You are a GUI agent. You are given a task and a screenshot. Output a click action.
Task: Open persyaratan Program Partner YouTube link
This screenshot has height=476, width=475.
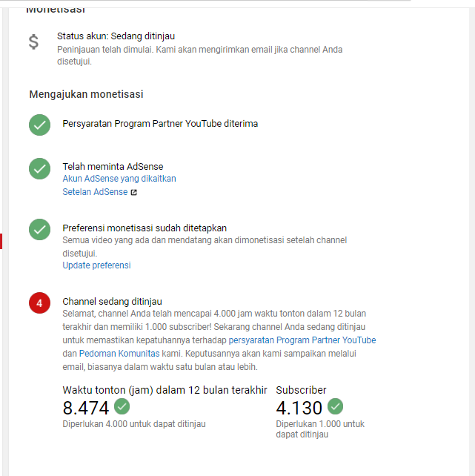click(302, 340)
